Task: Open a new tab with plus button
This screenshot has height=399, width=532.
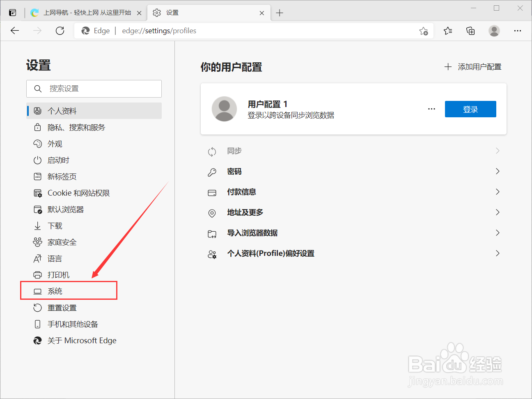Action: click(280, 13)
